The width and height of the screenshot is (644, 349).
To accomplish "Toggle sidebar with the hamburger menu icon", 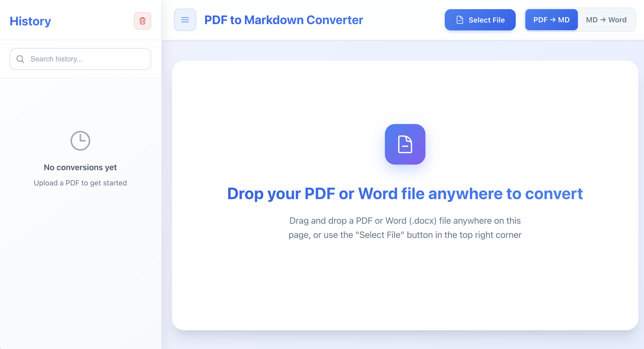I will pyautogui.click(x=185, y=20).
